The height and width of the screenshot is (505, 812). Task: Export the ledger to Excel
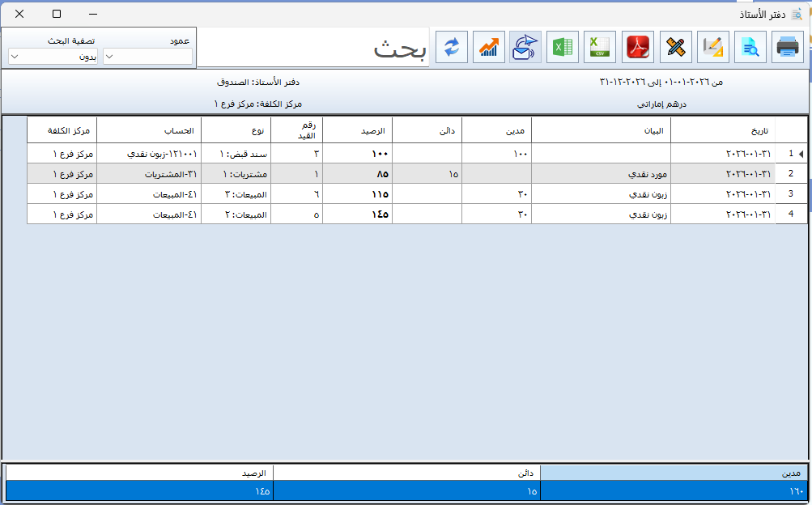563,47
